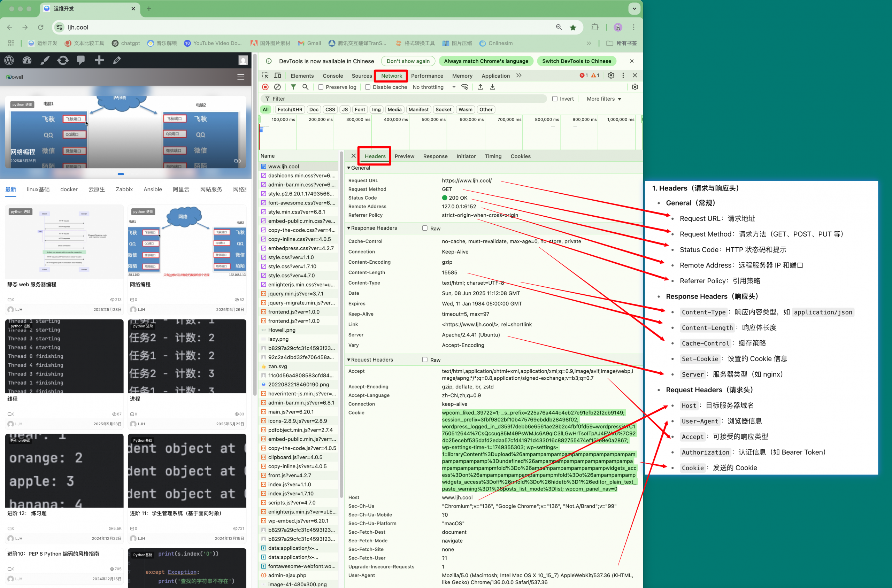Import HAR file with upload icon
The width and height of the screenshot is (892, 588).
(x=480, y=87)
